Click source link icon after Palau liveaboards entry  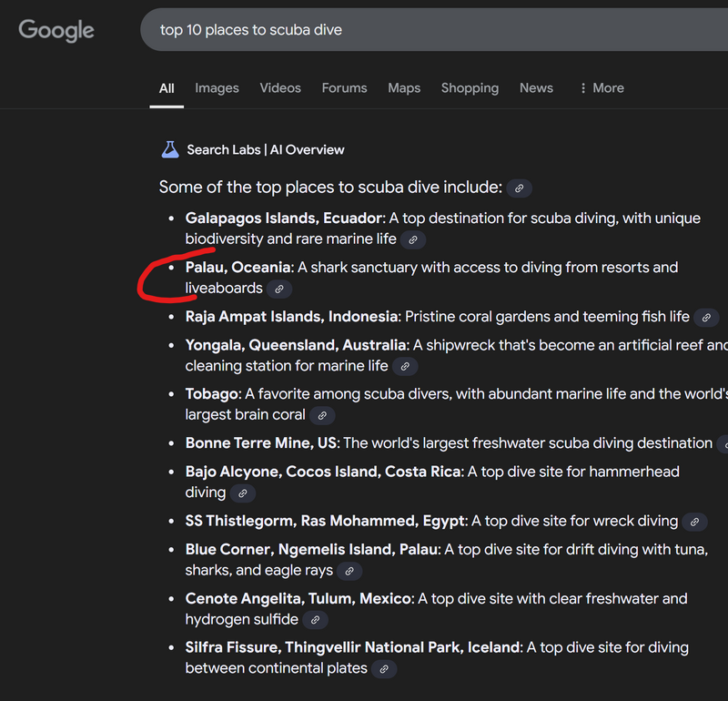[279, 289]
